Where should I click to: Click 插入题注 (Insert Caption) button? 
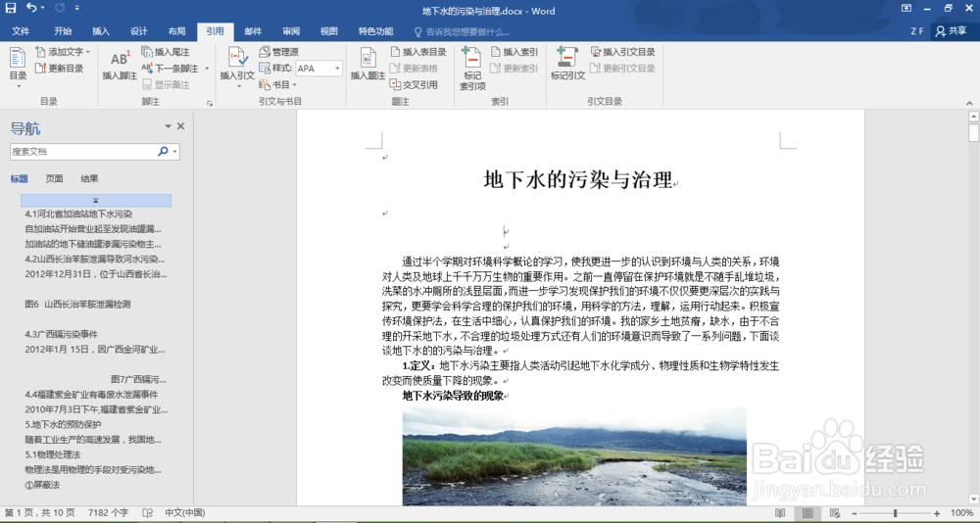(x=367, y=65)
